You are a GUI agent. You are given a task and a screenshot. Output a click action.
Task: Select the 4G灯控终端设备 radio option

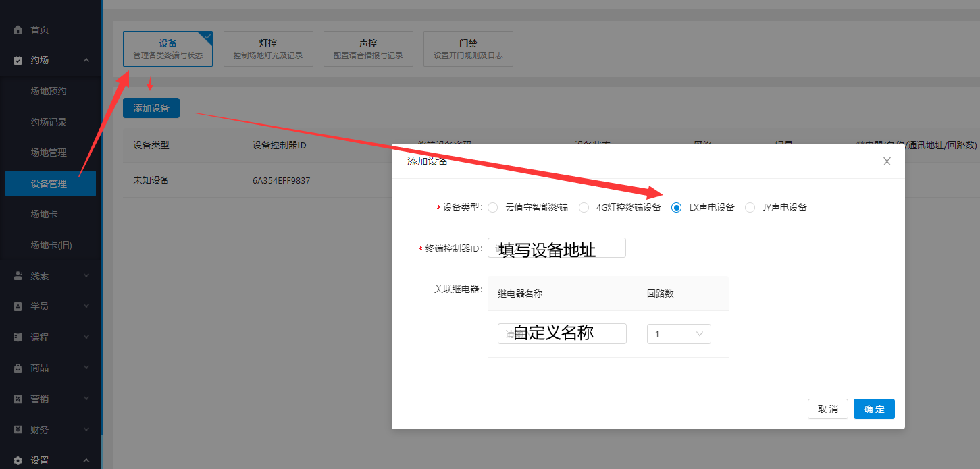pyautogui.click(x=584, y=207)
